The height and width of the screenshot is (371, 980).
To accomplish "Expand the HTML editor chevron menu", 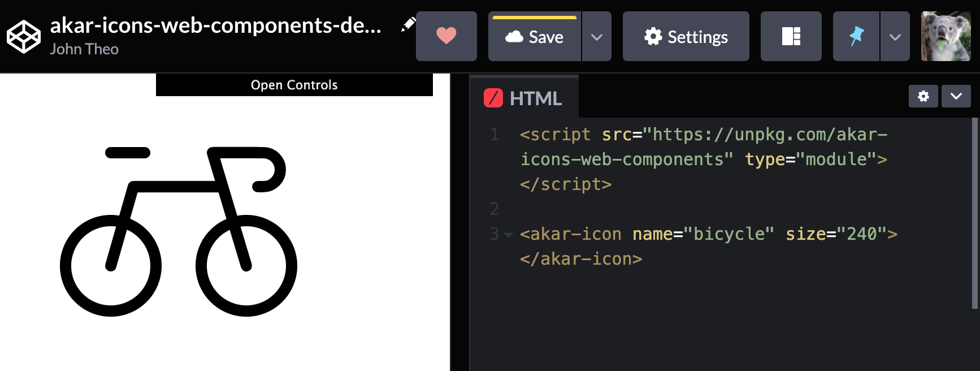I will [956, 96].
